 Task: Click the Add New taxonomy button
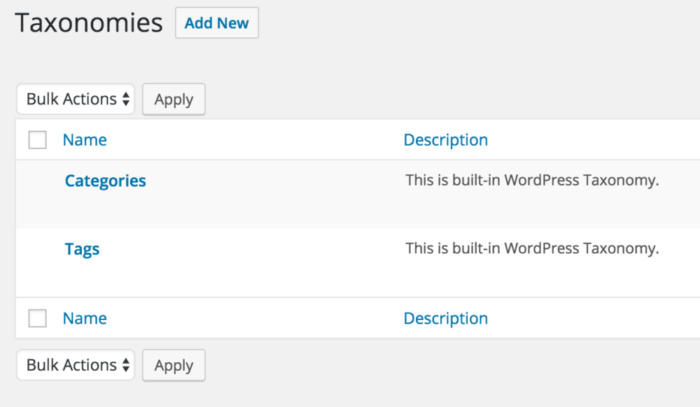217,23
